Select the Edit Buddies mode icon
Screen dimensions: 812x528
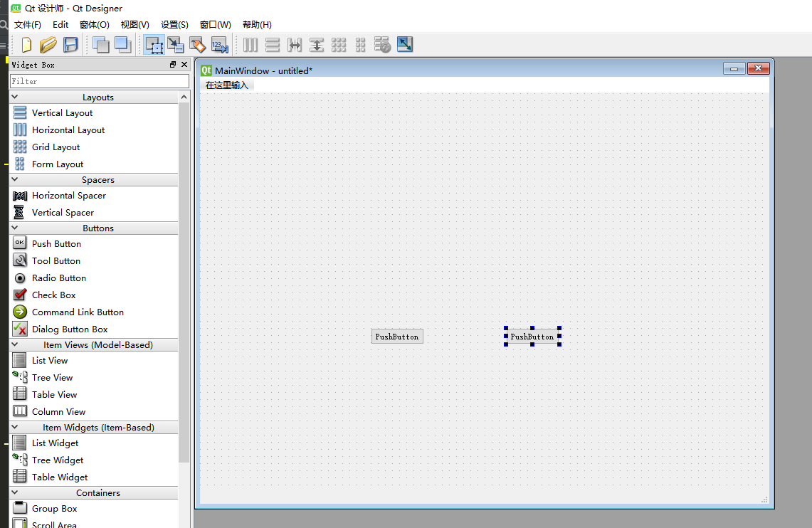[197, 45]
